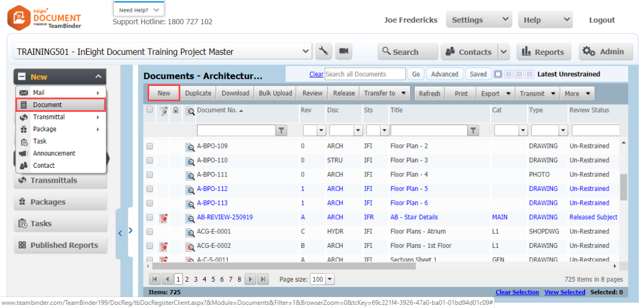644x308 pixels.
Task: Check the select-all checkbox in header
Action: (150, 110)
